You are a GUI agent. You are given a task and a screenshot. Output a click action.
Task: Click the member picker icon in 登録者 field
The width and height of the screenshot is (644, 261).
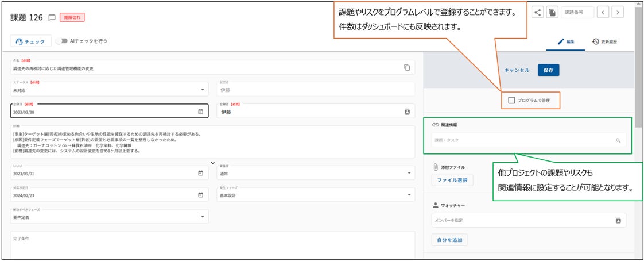pyautogui.click(x=407, y=112)
